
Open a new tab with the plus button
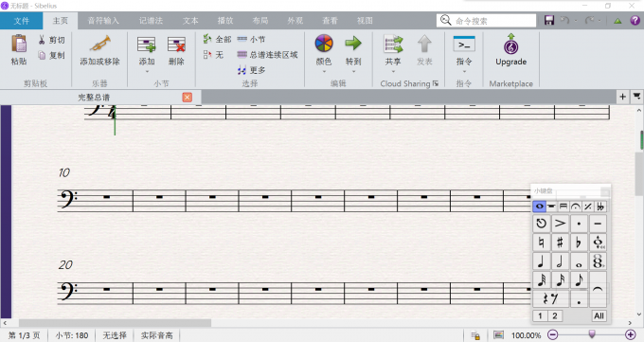622,97
